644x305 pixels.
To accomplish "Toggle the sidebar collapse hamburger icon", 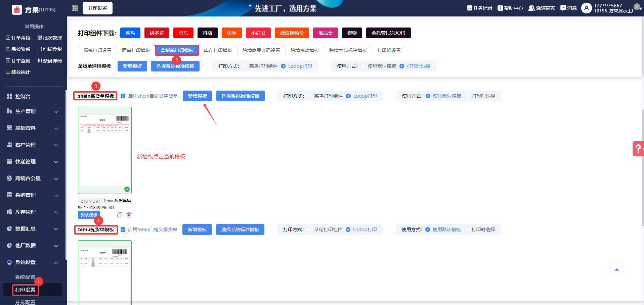I will pyautogui.click(x=75, y=8).
